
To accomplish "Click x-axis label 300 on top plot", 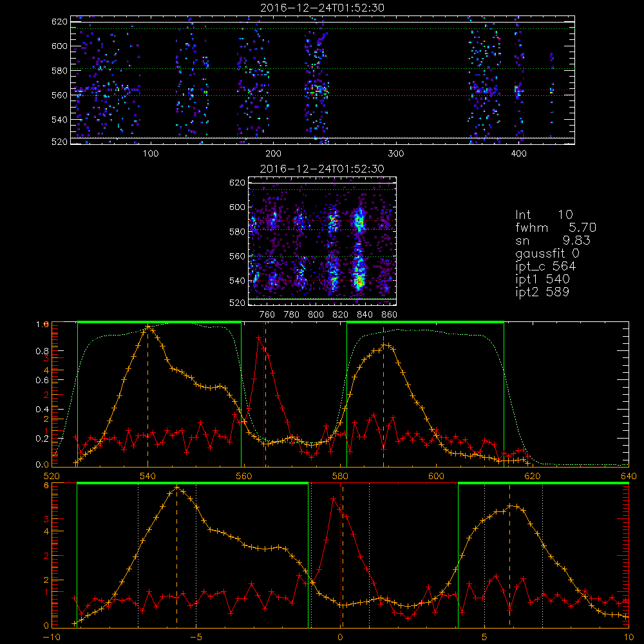I will pyautogui.click(x=396, y=154).
